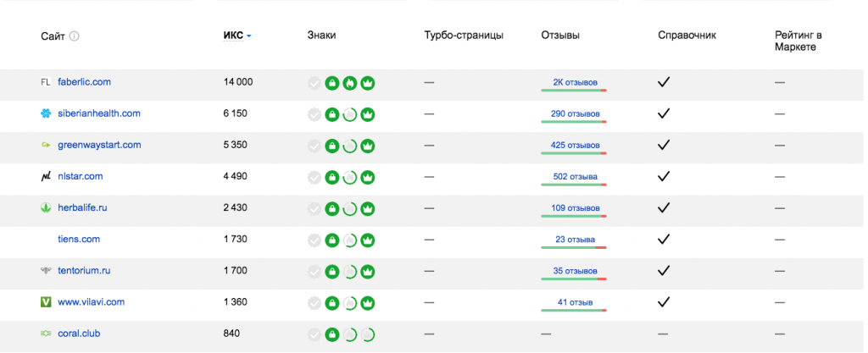Click the Справочник checkmark for greenwaystart.com

tap(664, 146)
